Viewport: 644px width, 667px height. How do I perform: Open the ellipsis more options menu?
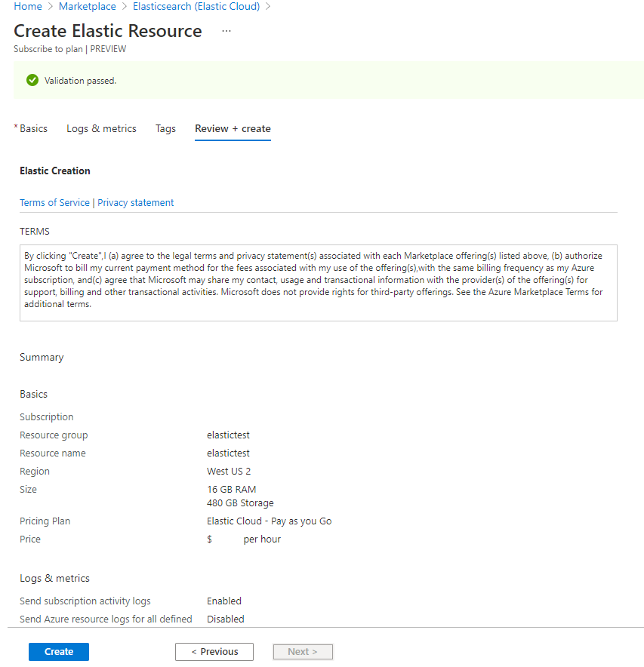tap(226, 31)
